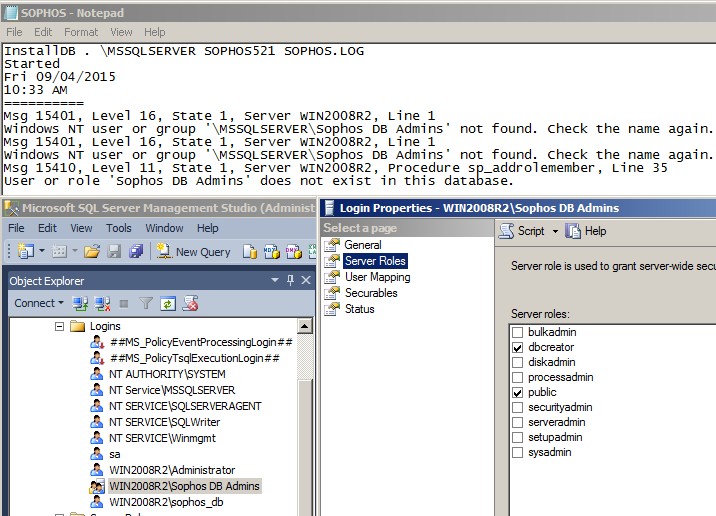Toggle the bulkadmin server role checkbox
716x516 pixels.
pyautogui.click(x=517, y=332)
